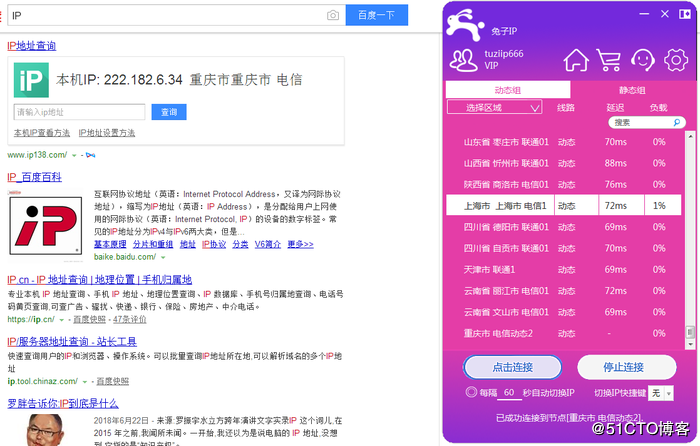Viewport: 700px width, 446px height.
Task: Click the magnifier icon in node search box
Action: point(677,122)
